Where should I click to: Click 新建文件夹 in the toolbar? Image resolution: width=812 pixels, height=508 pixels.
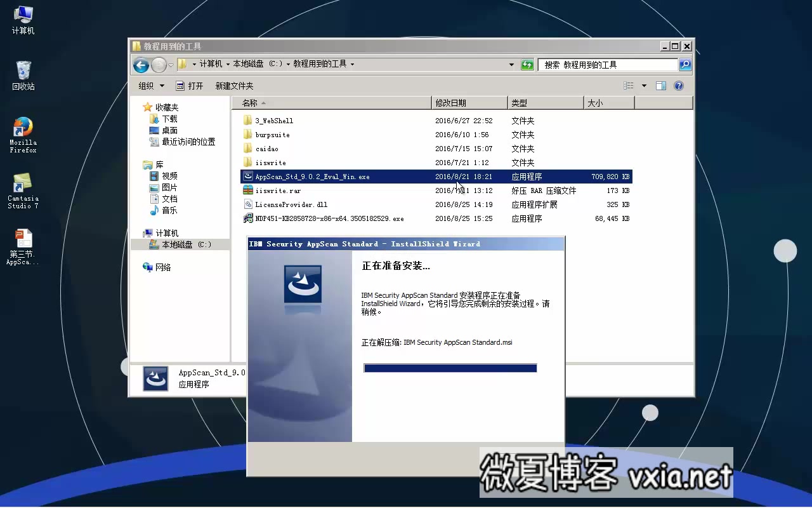tap(234, 86)
